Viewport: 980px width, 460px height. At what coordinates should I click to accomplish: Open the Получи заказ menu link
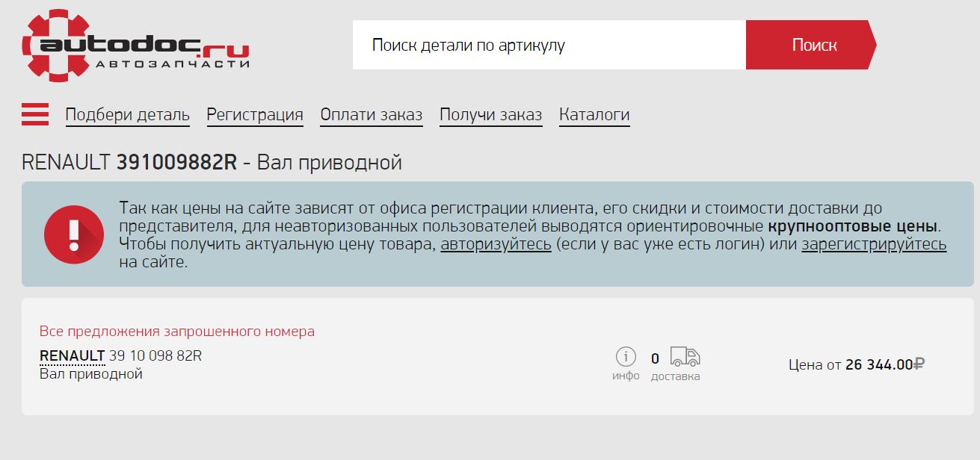pyautogui.click(x=491, y=115)
